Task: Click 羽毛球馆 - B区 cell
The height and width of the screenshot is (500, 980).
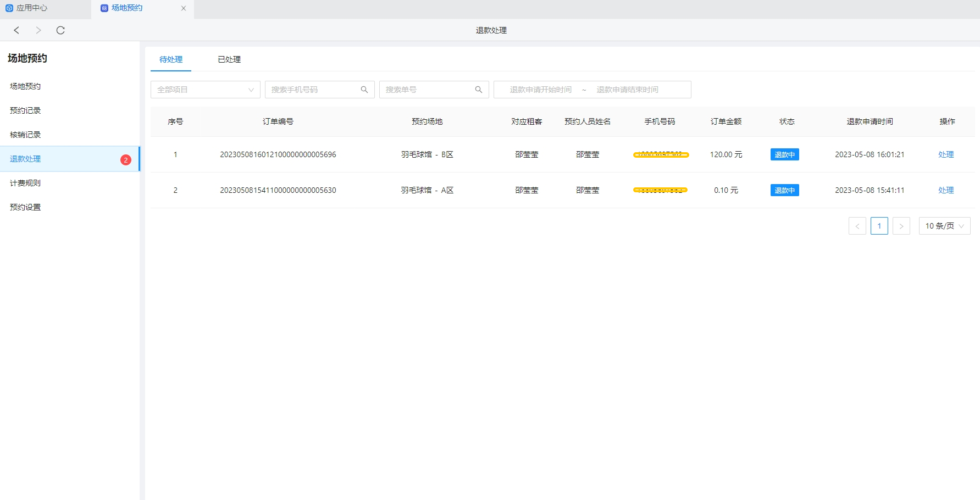Action: pyautogui.click(x=427, y=154)
